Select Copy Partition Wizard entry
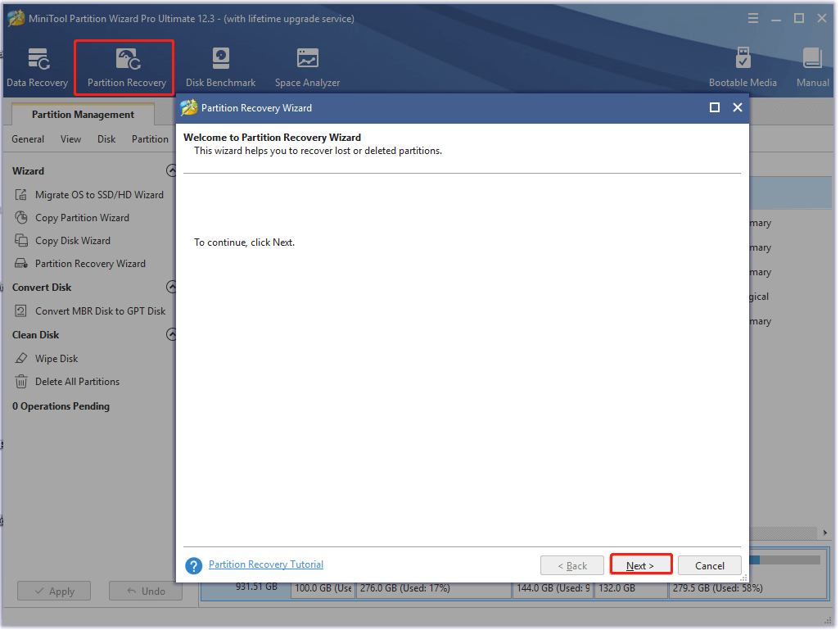Screen dimensions: 840x630 click(83, 218)
